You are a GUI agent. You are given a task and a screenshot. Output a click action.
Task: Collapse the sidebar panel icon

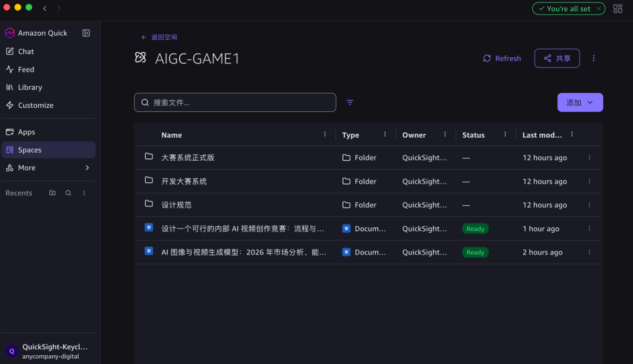[86, 33]
